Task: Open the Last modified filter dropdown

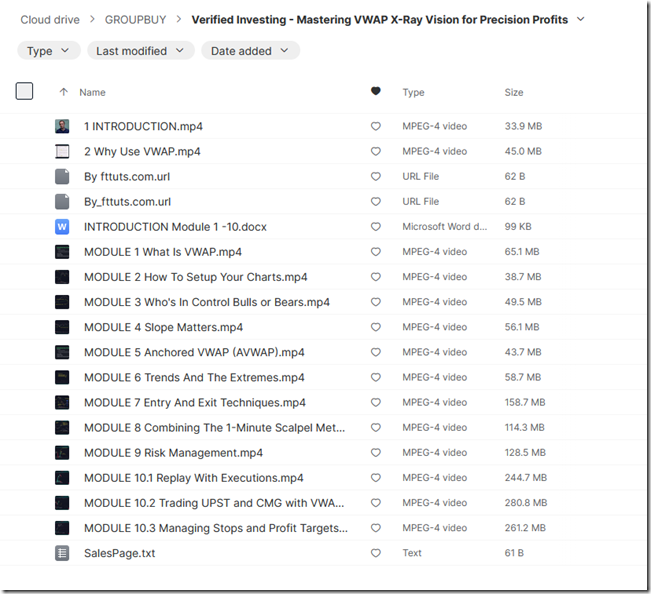Action: (141, 51)
